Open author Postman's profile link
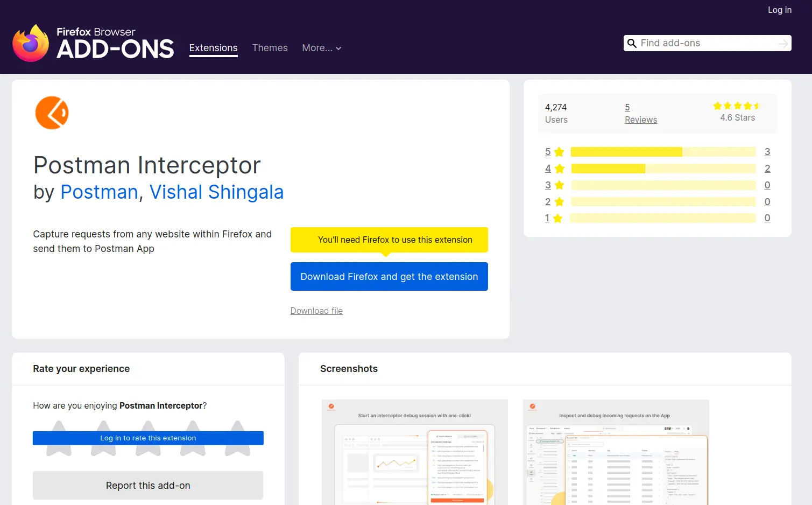 [x=99, y=192]
